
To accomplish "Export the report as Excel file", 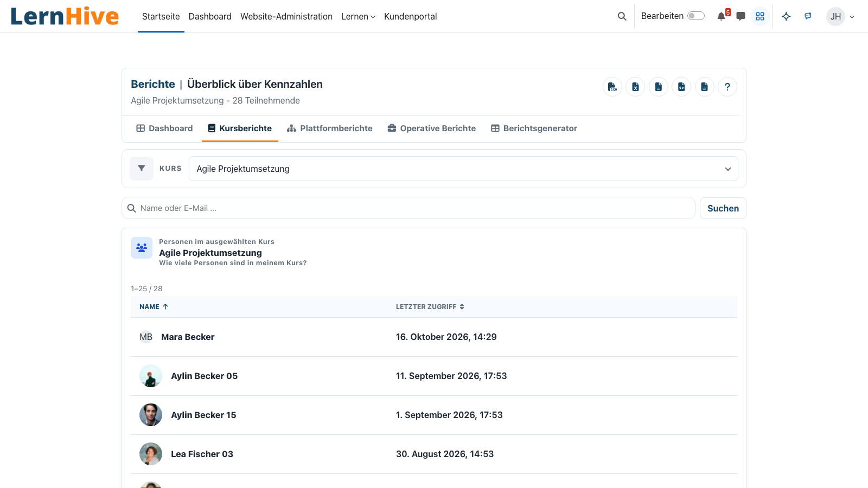I will (x=635, y=87).
